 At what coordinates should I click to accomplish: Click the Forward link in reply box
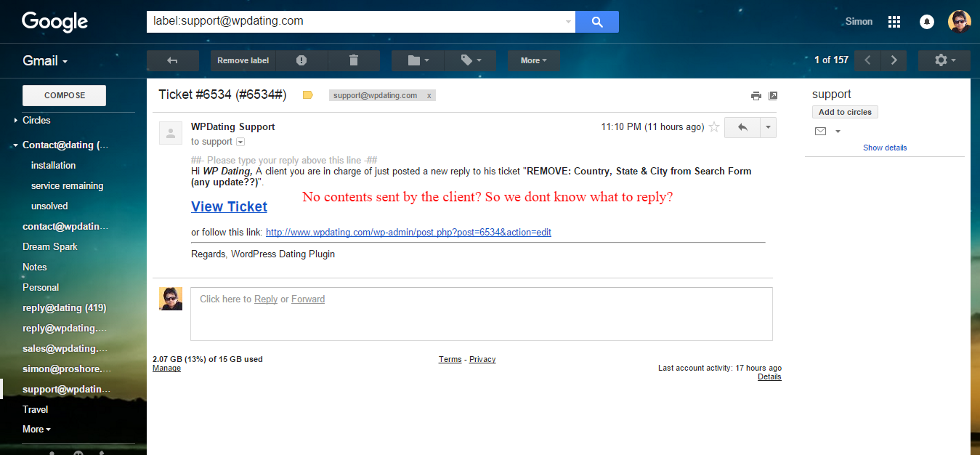(308, 299)
